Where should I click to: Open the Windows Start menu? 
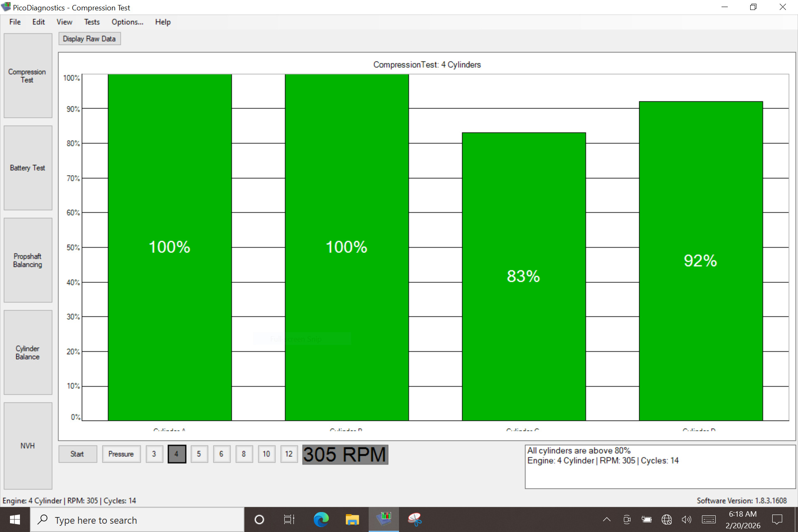(15, 520)
